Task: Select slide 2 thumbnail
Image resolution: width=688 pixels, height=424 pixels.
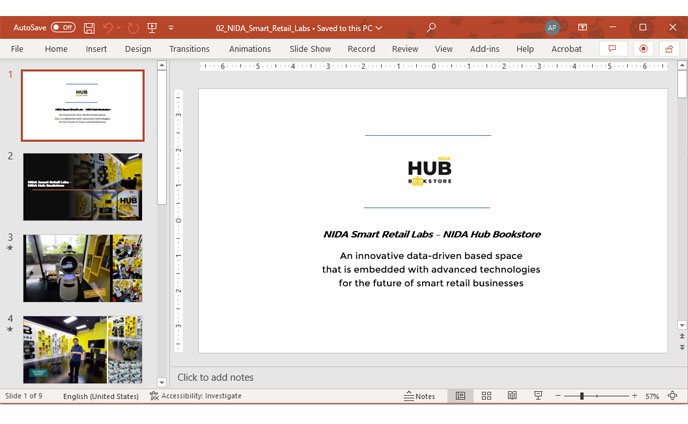Action: [x=82, y=187]
